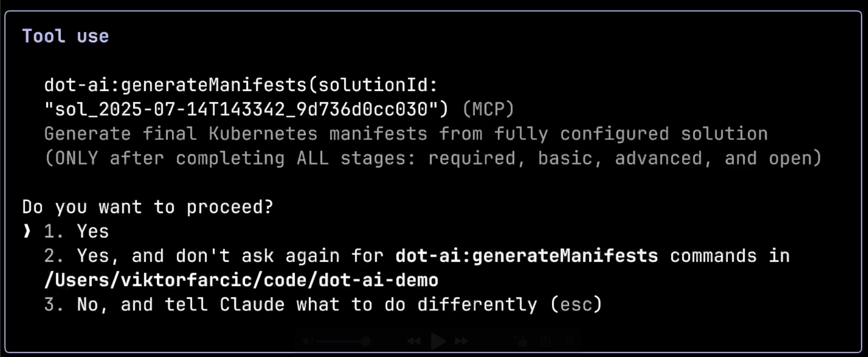Select option 1 Yes

(76, 232)
